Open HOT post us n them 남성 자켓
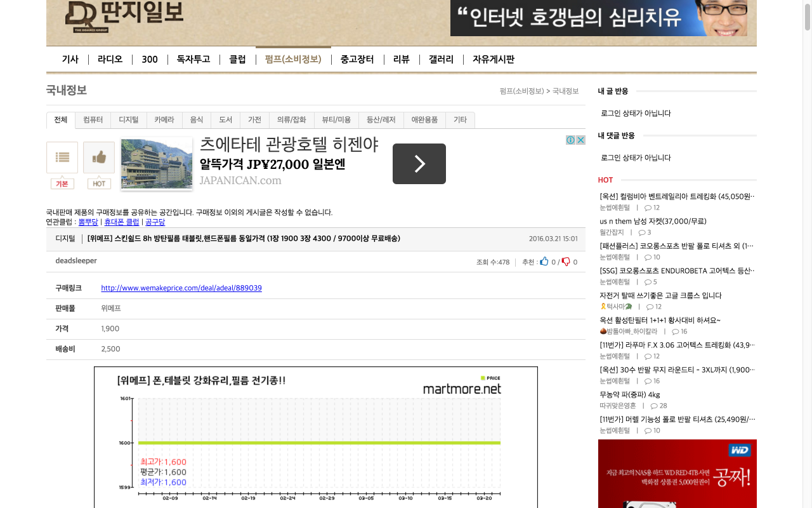812x508 pixels. [653, 221]
